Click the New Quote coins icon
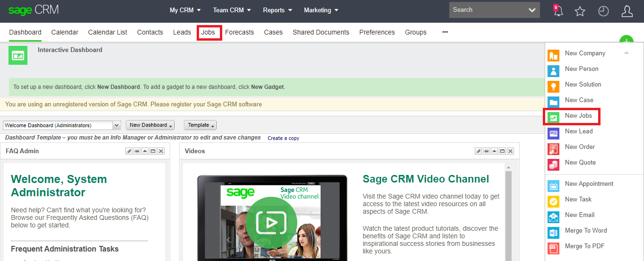 pyautogui.click(x=553, y=165)
